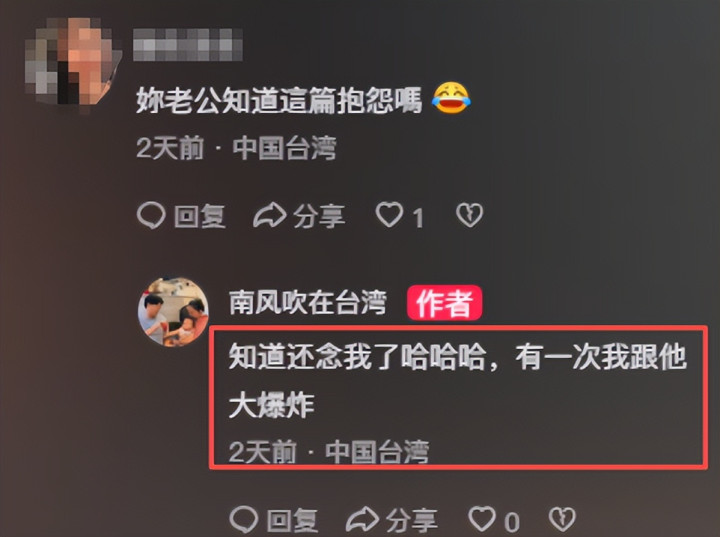
Task: Open the first commenter's pixelated avatar
Action: (x=73, y=62)
